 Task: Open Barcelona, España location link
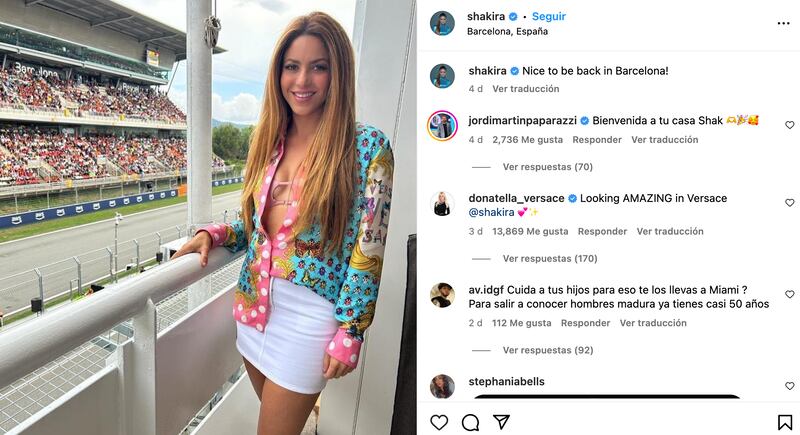[508, 31]
